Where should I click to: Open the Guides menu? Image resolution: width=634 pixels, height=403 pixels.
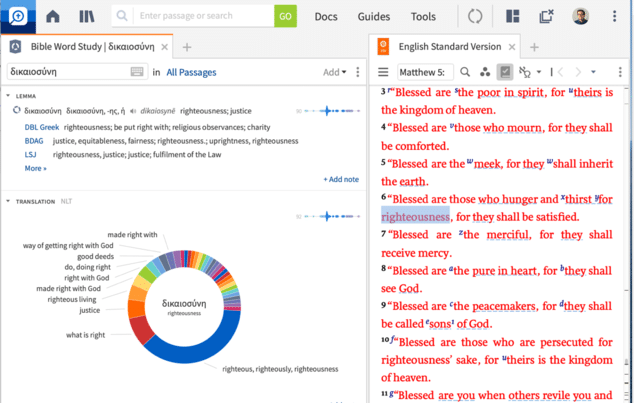(374, 17)
